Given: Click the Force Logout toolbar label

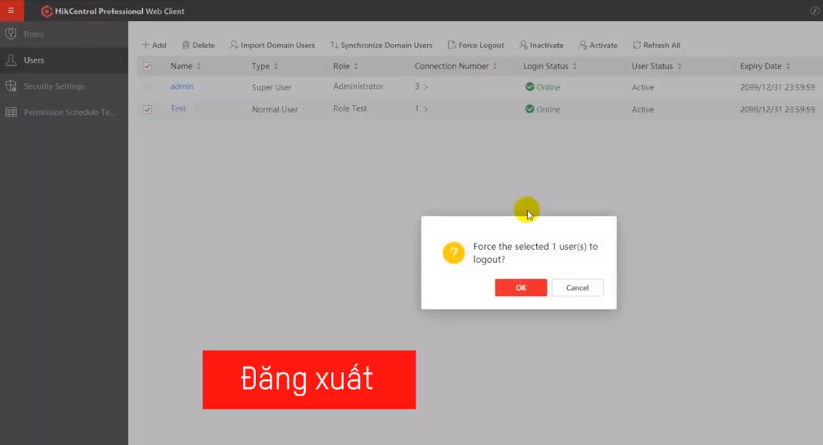Looking at the screenshot, I should pos(481,45).
